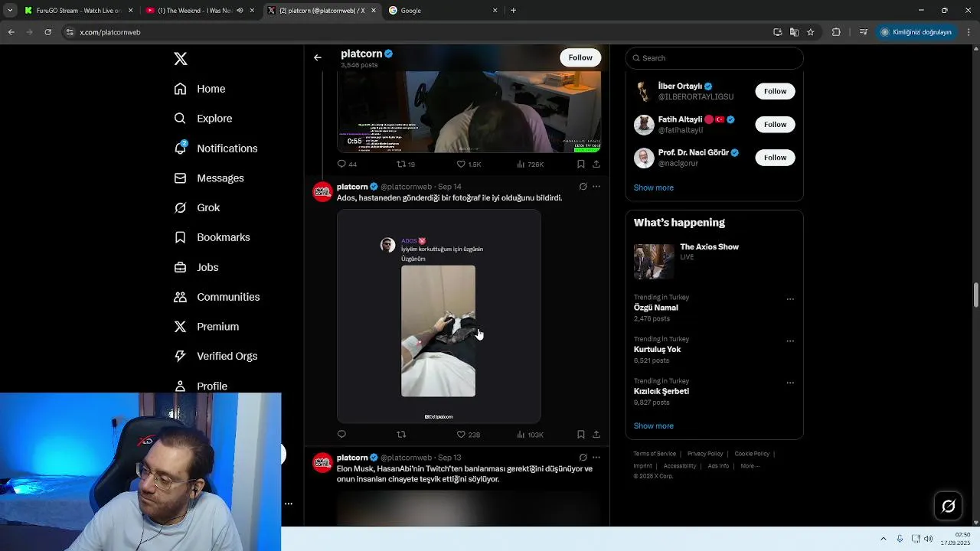Open platcorn avatar on Sep 14 post
Image resolution: width=980 pixels, height=551 pixels.
322,191
